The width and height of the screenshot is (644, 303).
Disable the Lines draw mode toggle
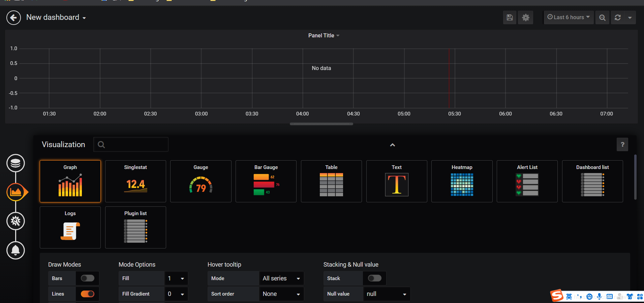pos(88,294)
